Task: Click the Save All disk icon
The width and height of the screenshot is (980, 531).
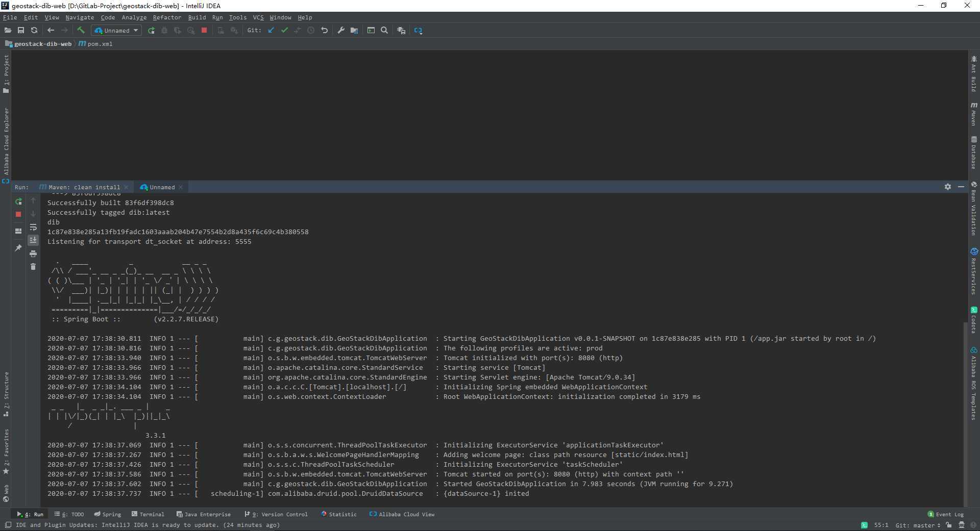Action: [x=21, y=31]
